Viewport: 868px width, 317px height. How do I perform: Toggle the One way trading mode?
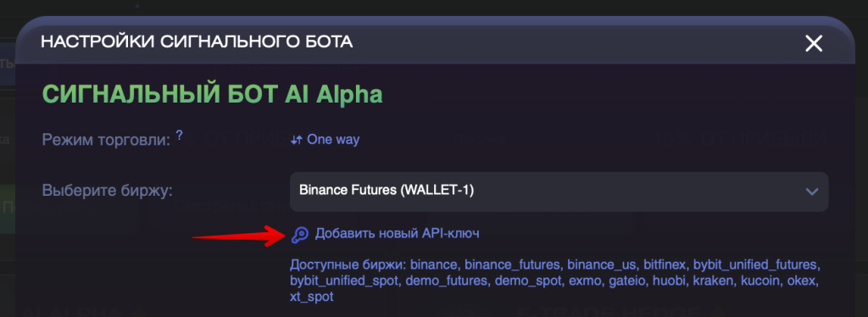[325, 140]
